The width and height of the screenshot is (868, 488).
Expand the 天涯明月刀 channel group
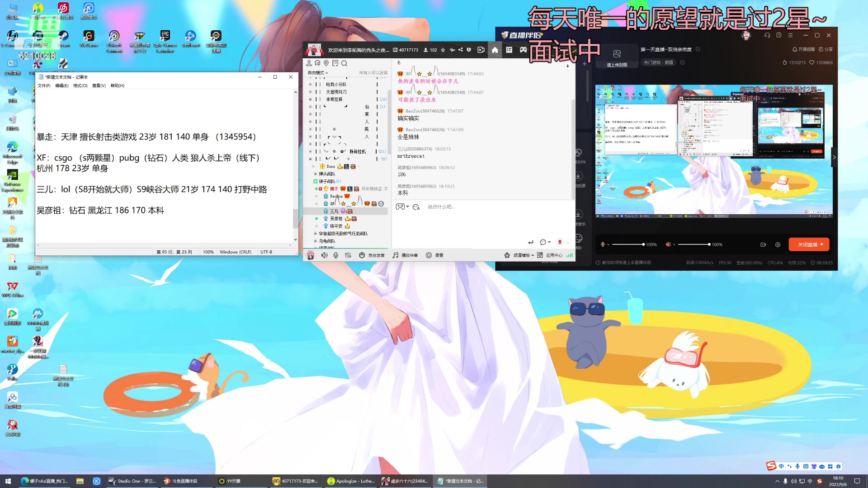pyautogui.click(x=310, y=92)
